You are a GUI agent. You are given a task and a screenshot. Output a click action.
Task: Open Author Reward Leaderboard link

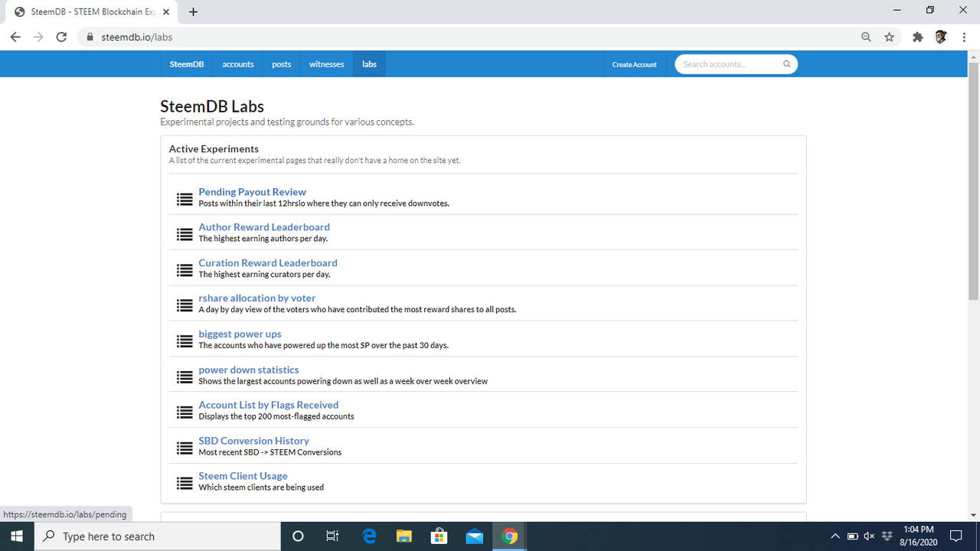click(x=264, y=227)
